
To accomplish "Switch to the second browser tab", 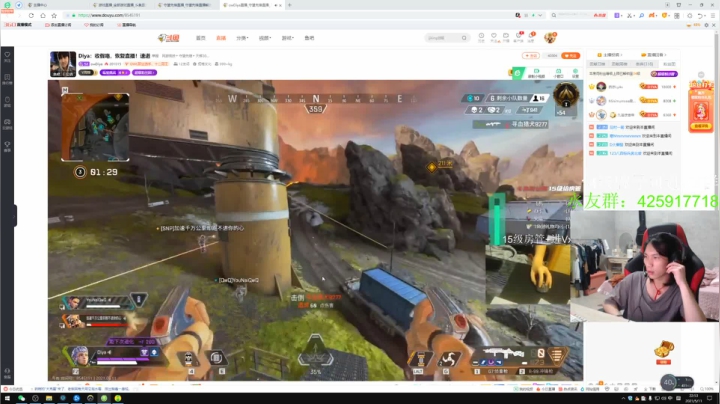I will (122, 5).
